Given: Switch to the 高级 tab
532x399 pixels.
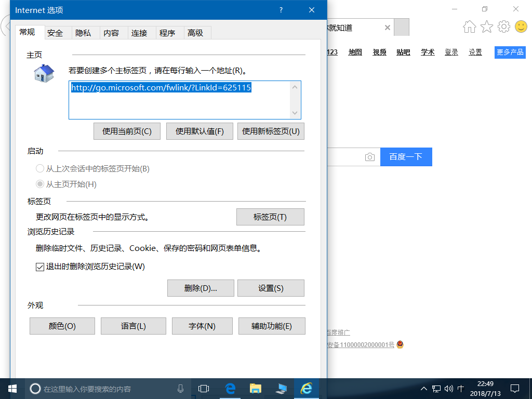Looking at the screenshot, I should point(195,33).
